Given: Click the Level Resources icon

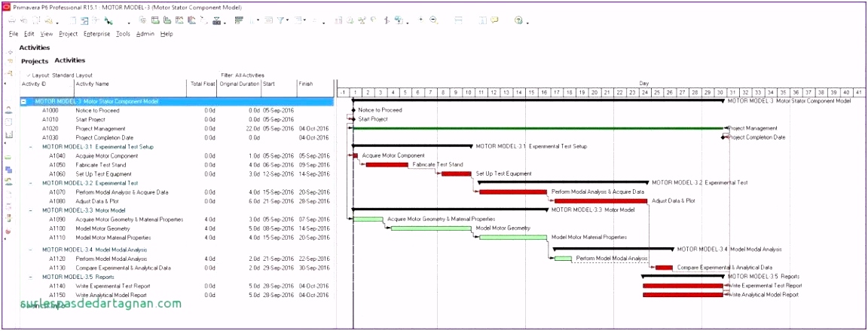Looking at the screenshot, I should point(362,20).
